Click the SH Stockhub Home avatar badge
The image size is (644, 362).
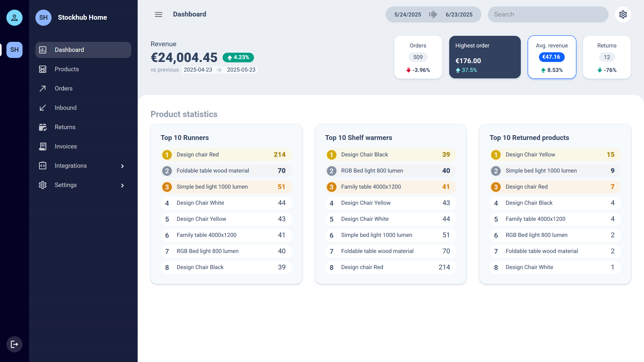[43, 17]
